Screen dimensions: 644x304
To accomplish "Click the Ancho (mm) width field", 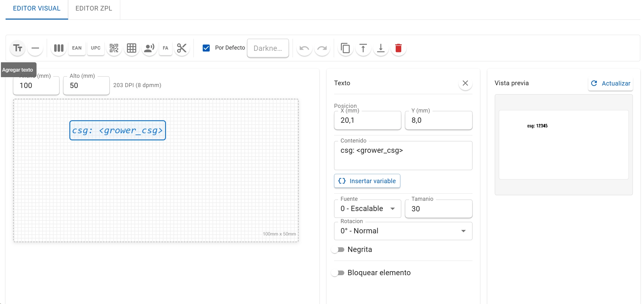I will click(36, 86).
